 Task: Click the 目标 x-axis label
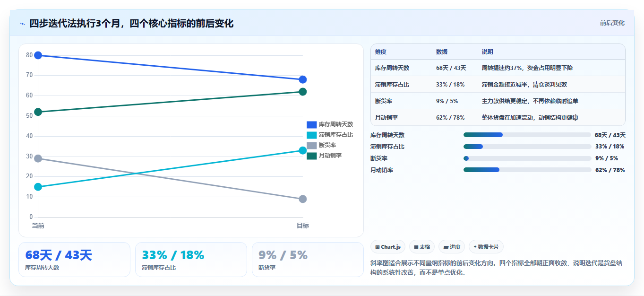[x=303, y=226]
